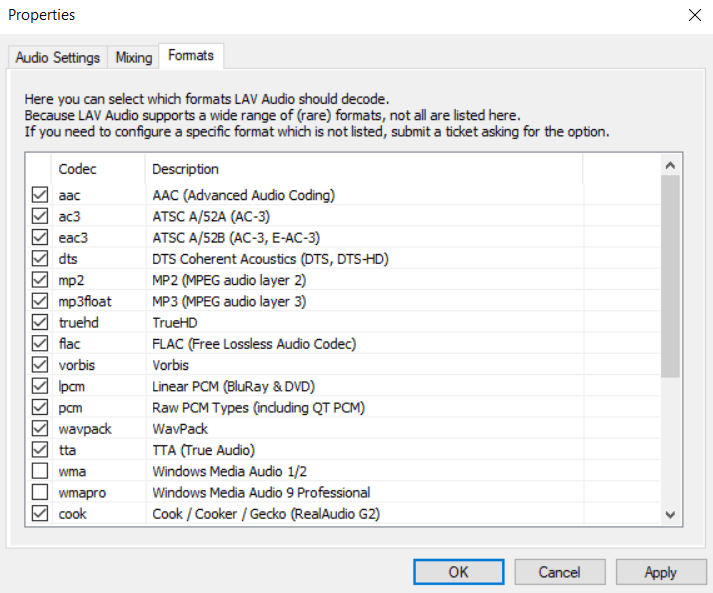Toggle the lpcm checkbox

click(x=40, y=386)
